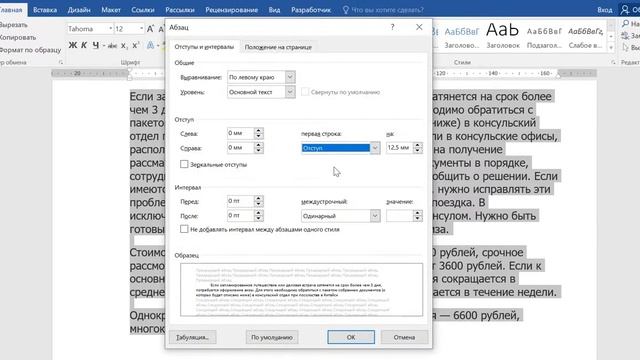The width and height of the screenshot is (640, 360).
Task: Open the Tahoma font name dropdown
Action: click(x=110, y=29)
